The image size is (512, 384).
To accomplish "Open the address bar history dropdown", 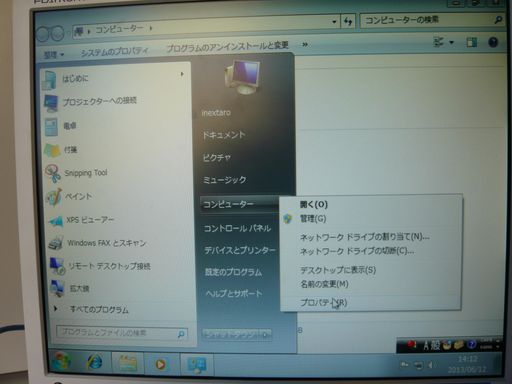I will click(334, 22).
